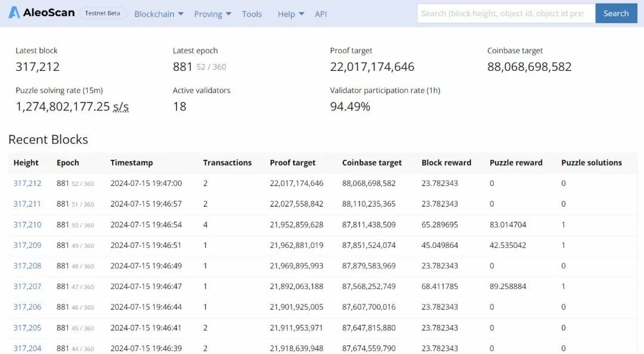Click puzzle reward 83.014704

507,225
